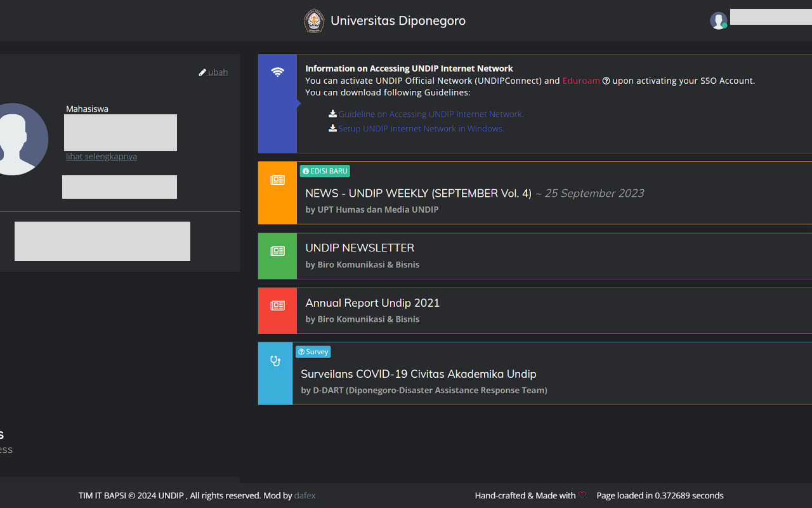
Task: Click the question mark icon beside Eduroam
Action: click(x=606, y=81)
